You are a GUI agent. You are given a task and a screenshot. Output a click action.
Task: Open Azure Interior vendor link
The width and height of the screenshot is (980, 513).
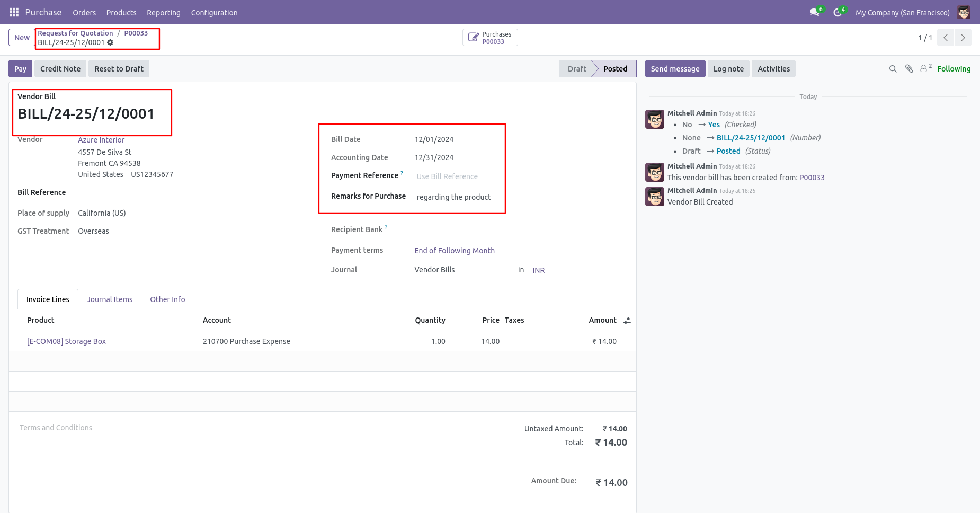tap(101, 140)
